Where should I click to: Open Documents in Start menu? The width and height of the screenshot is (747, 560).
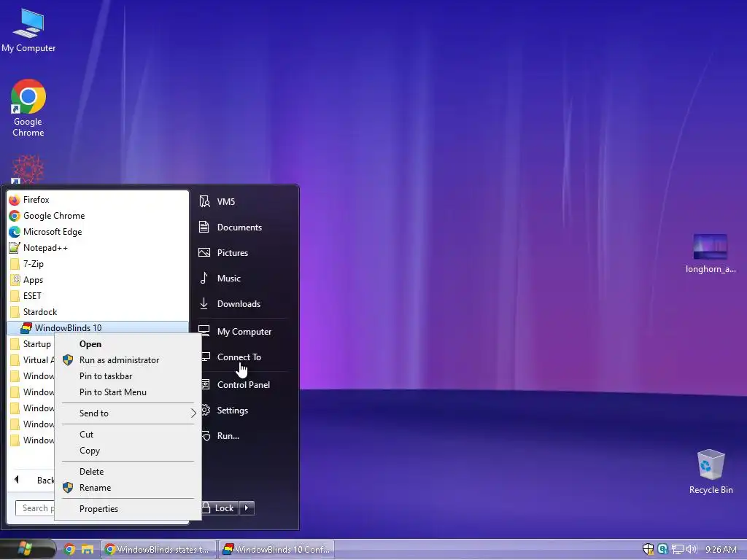point(244,227)
